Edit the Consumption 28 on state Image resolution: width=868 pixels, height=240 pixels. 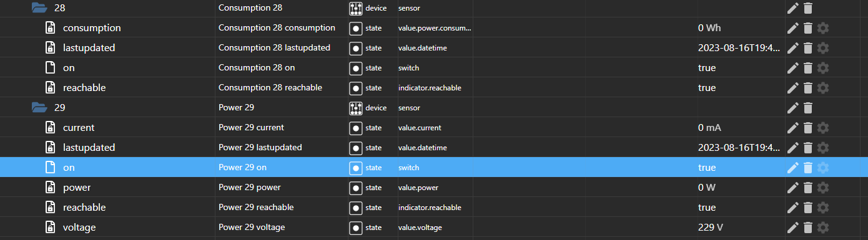793,68
